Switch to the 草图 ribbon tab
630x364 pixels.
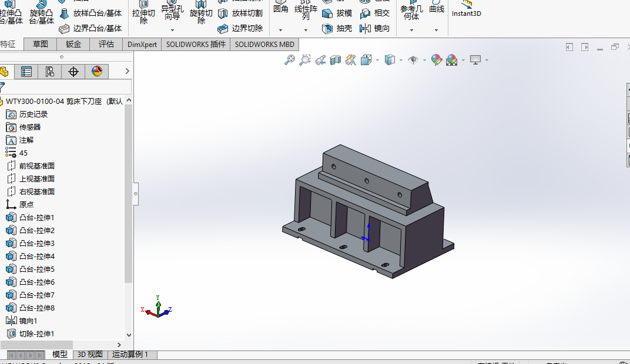(41, 44)
